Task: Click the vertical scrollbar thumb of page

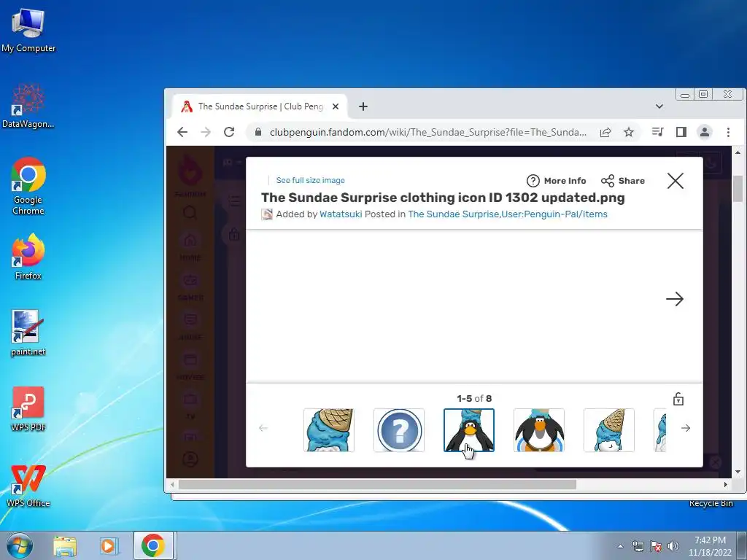Action: coord(738,189)
